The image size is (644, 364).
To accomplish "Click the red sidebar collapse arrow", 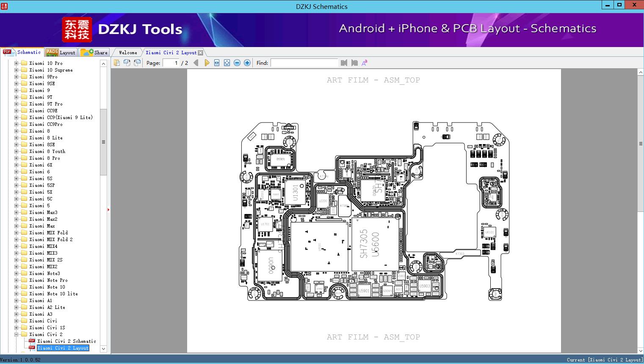I will pyautogui.click(x=108, y=210).
